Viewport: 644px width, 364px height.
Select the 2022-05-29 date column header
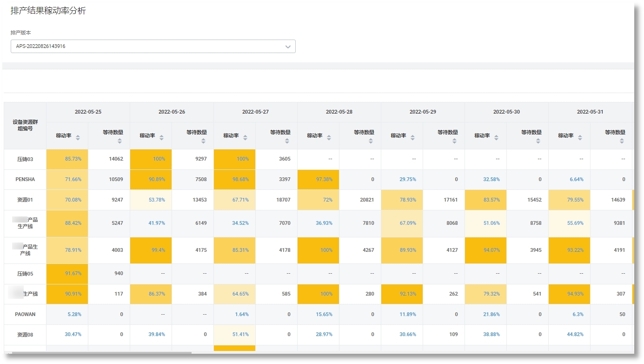pyautogui.click(x=423, y=112)
